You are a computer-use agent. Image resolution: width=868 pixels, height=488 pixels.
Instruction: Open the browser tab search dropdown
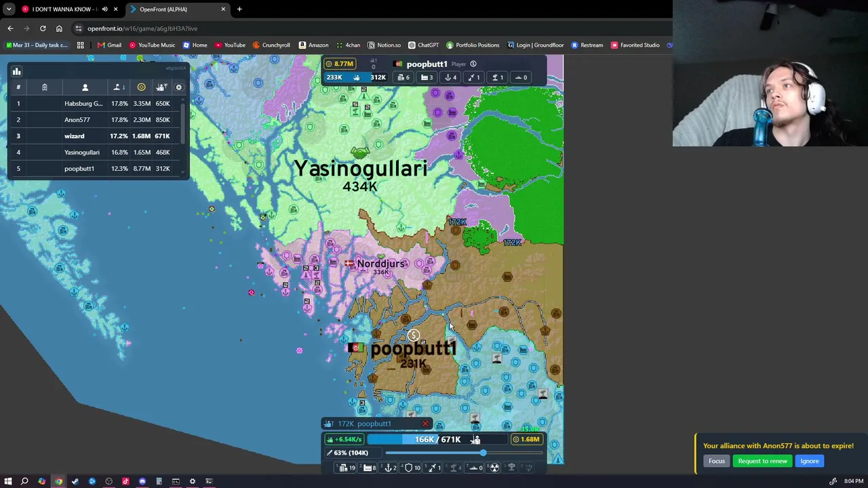(x=8, y=9)
